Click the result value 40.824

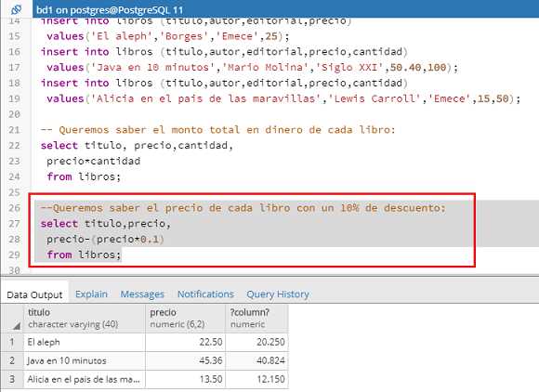click(x=256, y=360)
